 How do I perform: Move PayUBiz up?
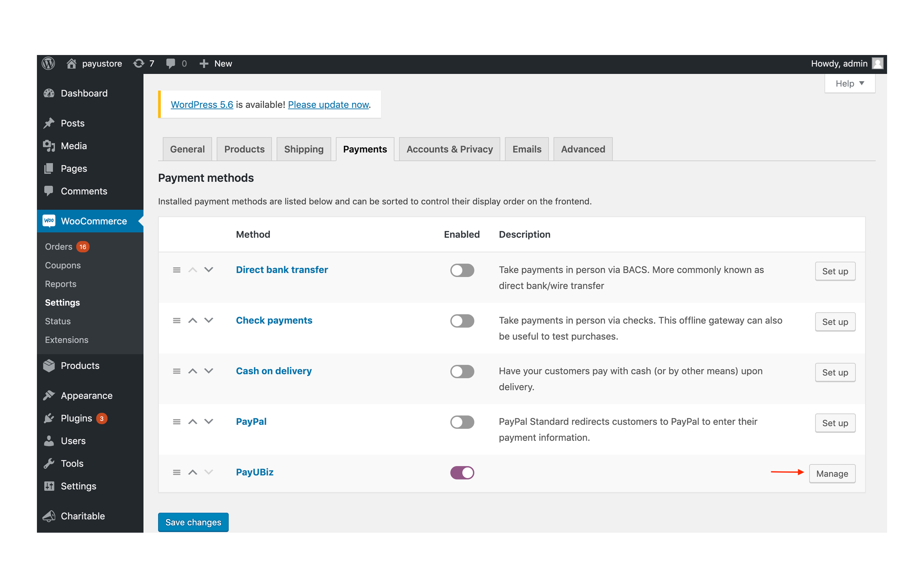[192, 472]
